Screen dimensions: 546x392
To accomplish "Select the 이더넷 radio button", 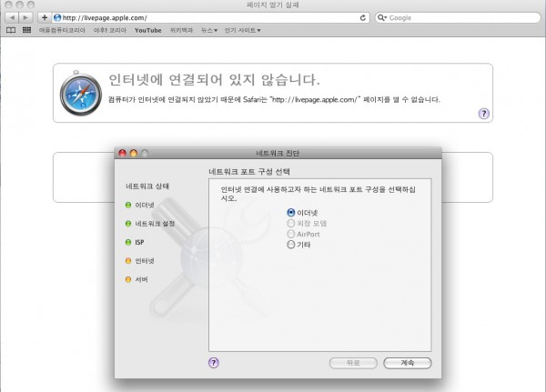I will pos(291,212).
